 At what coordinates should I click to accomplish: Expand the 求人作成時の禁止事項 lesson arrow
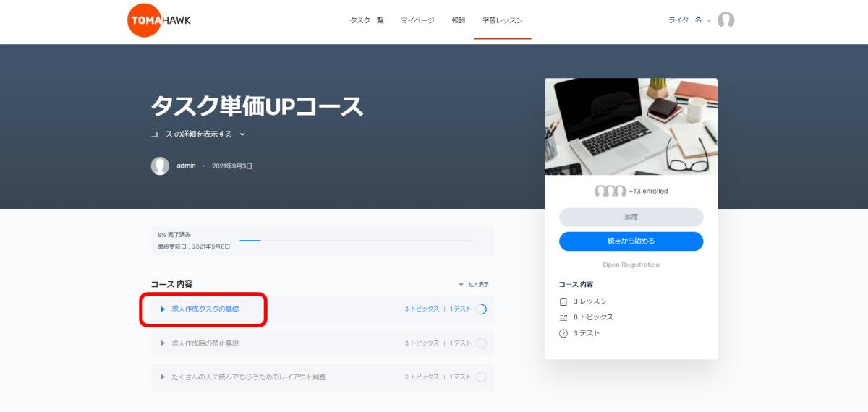click(x=163, y=343)
